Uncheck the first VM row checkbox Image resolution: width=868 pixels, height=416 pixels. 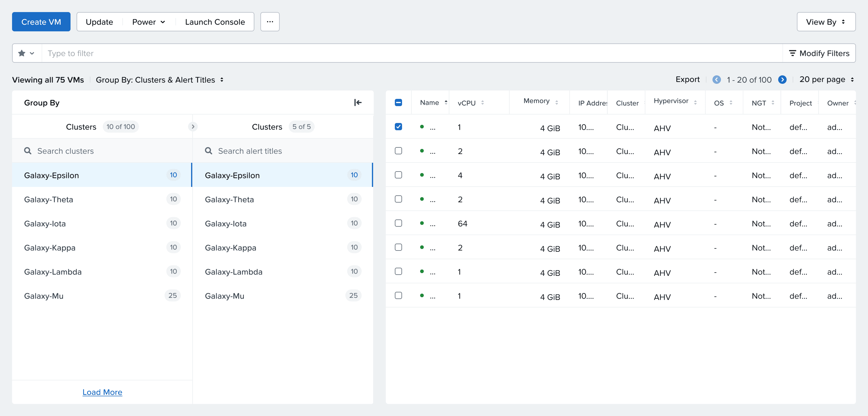click(398, 127)
